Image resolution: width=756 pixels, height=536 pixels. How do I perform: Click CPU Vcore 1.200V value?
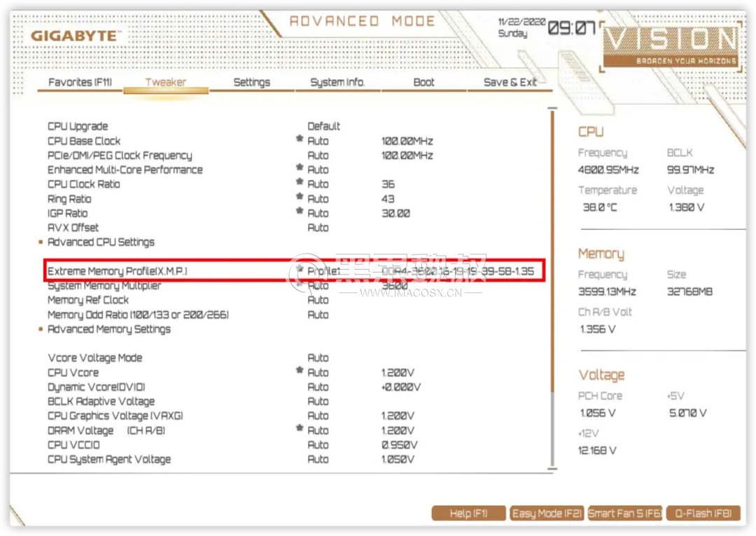tap(398, 373)
